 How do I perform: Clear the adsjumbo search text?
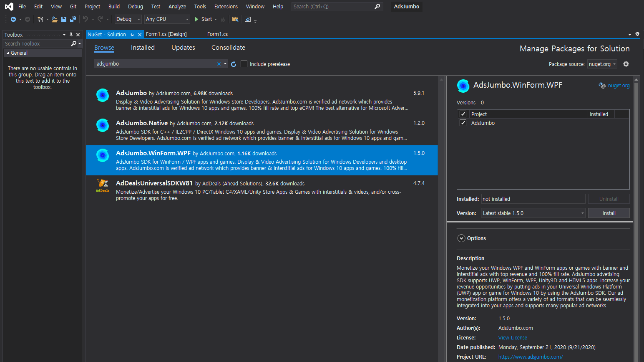(x=219, y=64)
